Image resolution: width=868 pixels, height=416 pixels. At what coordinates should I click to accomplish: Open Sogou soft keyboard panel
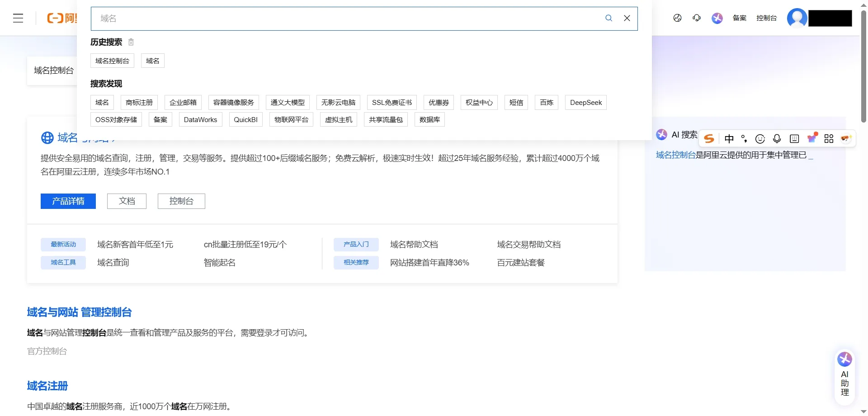(794, 139)
